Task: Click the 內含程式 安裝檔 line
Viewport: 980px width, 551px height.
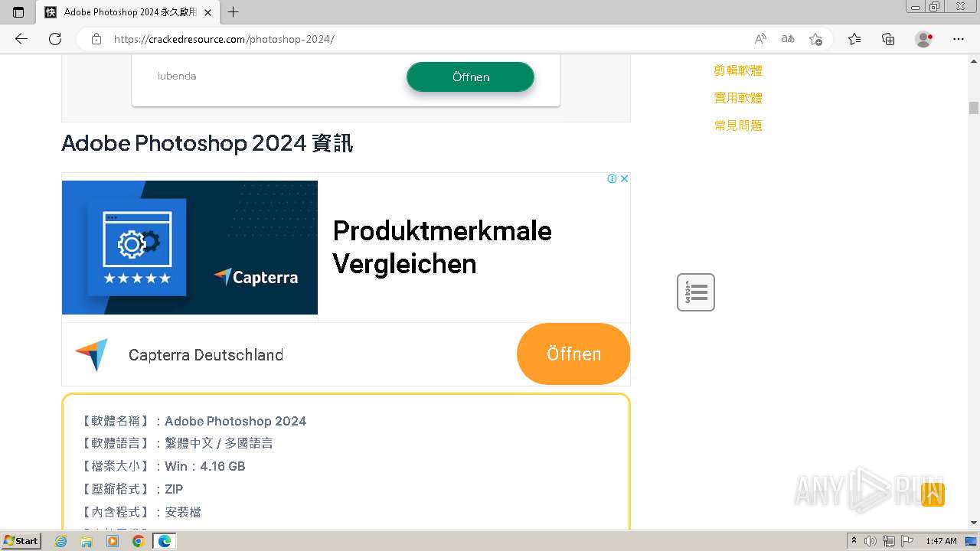Action: 140,512
